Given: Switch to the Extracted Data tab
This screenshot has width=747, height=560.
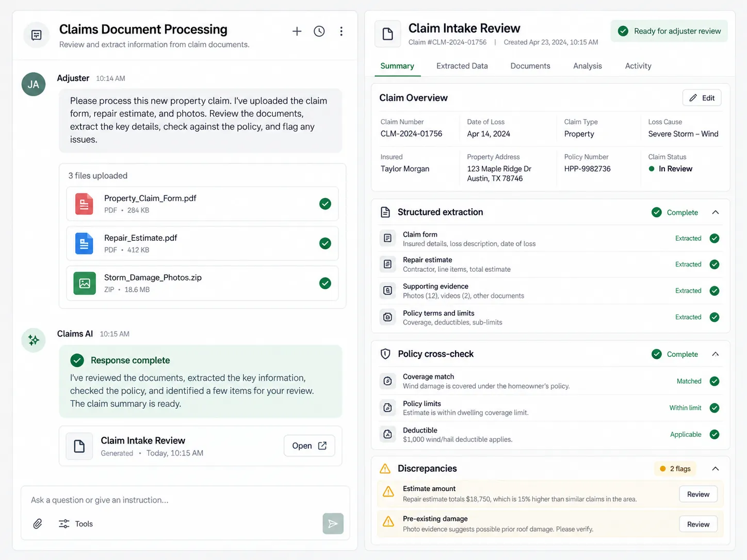Looking at the screenshot, I should pos(462,66).
